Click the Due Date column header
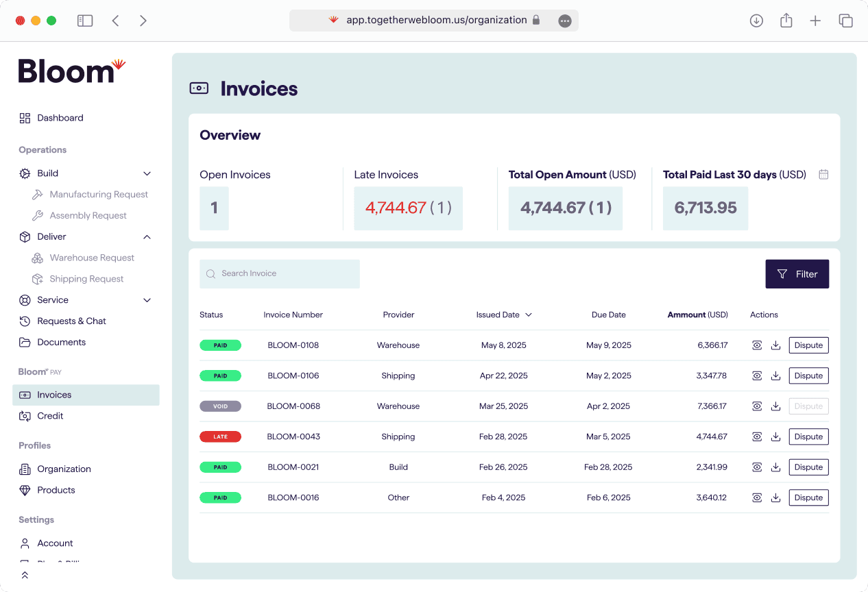The width and height of the screenshot is (868, 592). click(609, 315)
